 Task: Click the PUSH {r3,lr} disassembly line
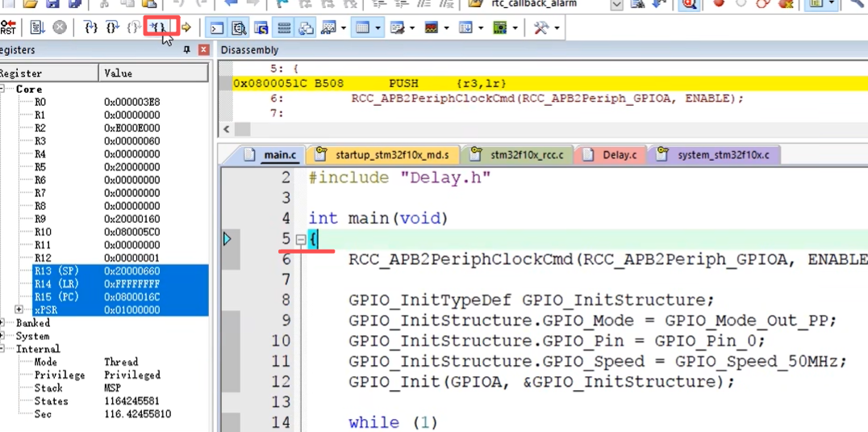coord(550,84)
